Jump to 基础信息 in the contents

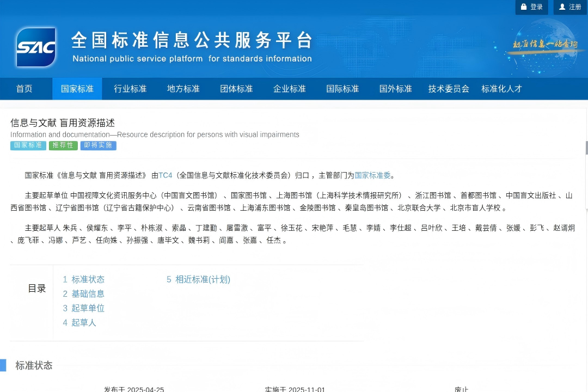point(88,294)
